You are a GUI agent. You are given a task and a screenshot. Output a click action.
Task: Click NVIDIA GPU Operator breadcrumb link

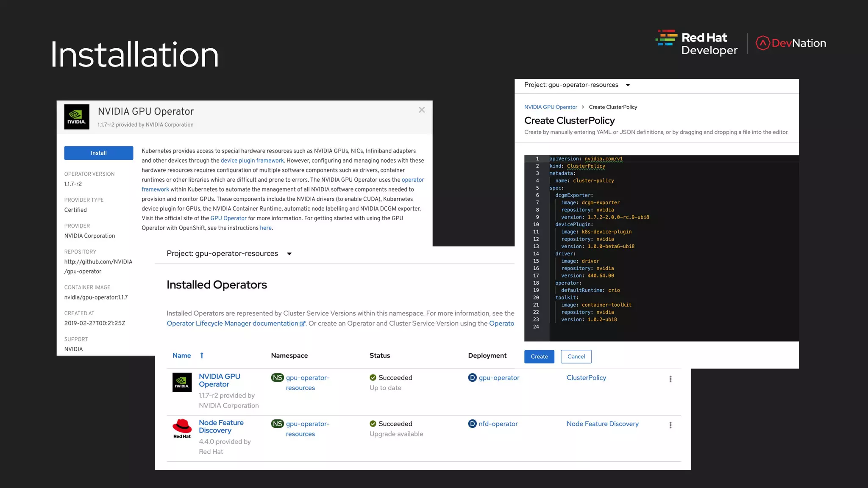point(551,107)
